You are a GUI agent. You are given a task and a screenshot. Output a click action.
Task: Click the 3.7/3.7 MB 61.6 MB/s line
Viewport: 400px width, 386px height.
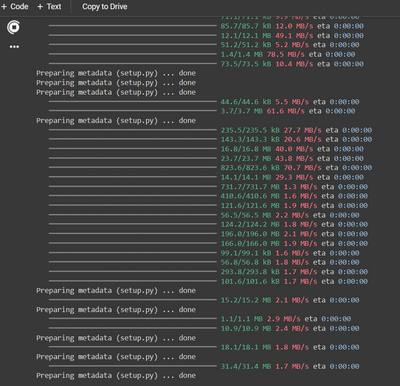pos(288,111)
